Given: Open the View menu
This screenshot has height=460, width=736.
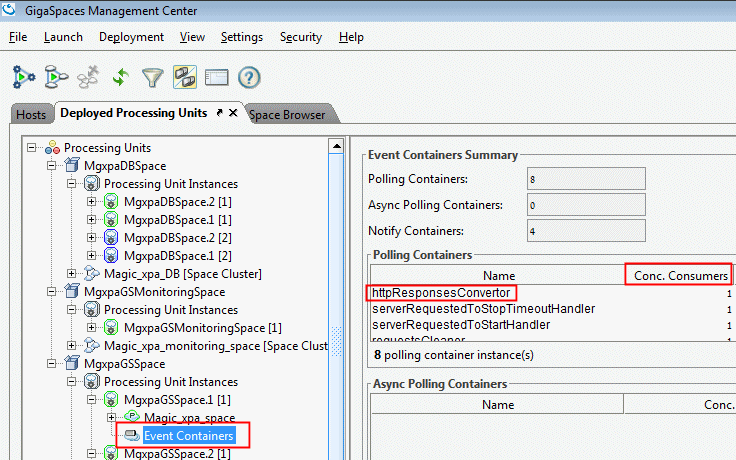Looking at the screenshot, I should [x=192, y=37].
